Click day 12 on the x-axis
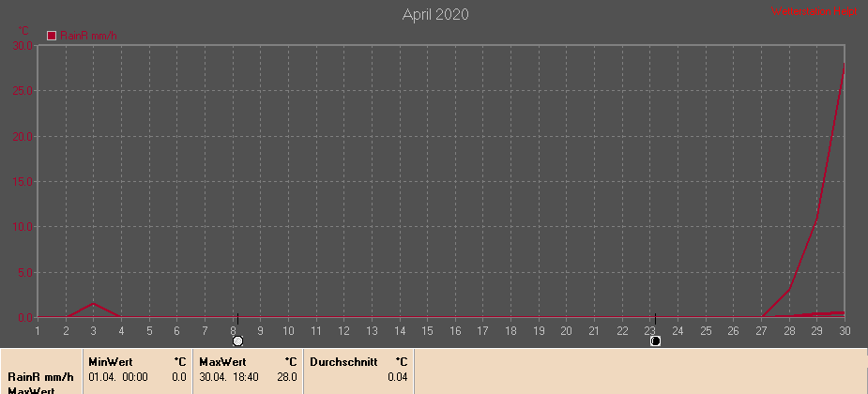 point(343,331)
